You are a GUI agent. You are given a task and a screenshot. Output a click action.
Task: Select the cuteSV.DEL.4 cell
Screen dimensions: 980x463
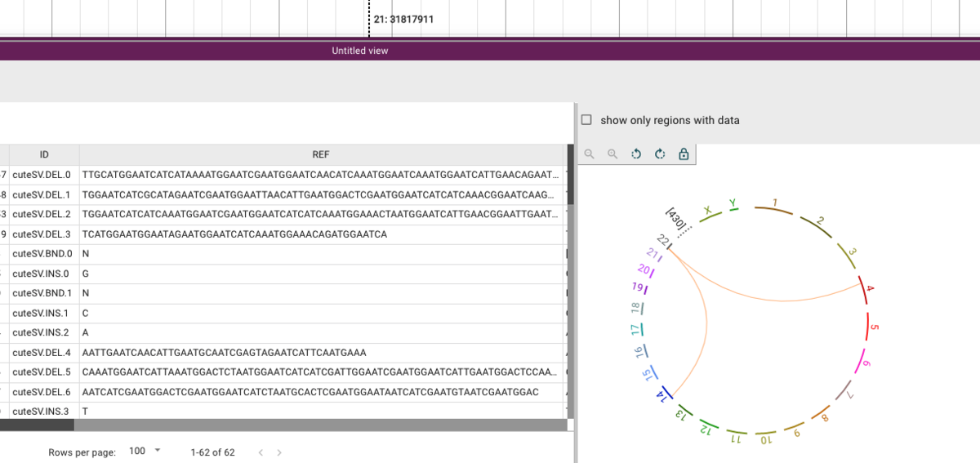(x=44, y=353)
